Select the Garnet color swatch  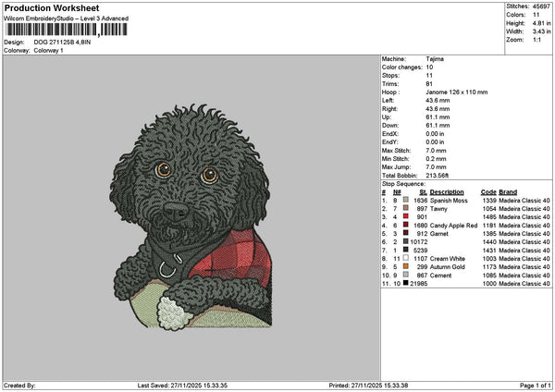click(x=406, y=234)
